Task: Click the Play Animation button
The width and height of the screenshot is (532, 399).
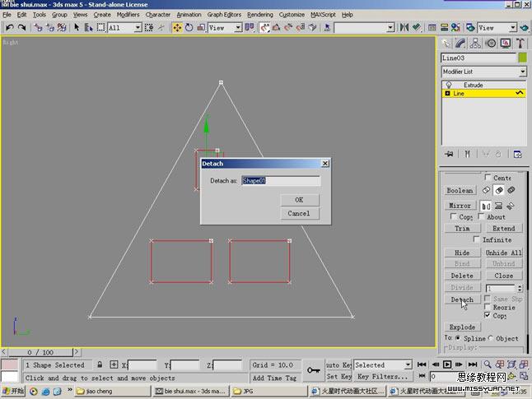Action: [x=447, y=364]
